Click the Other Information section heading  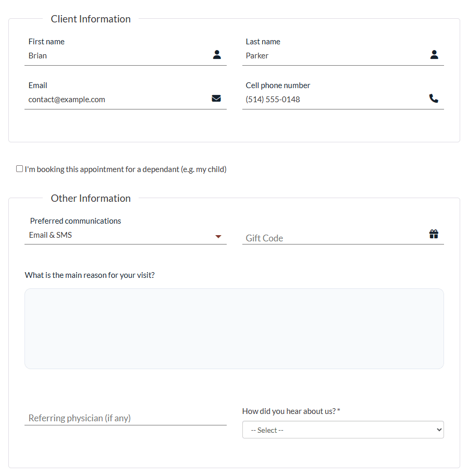(91, 198)
